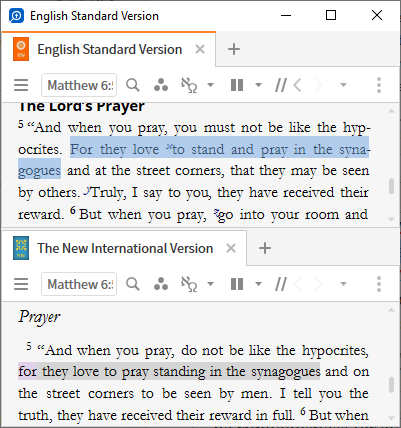Screen dimensions: 401x428
Task: Click the NIV scrollbar down arrow
Action: coord(392,418)
